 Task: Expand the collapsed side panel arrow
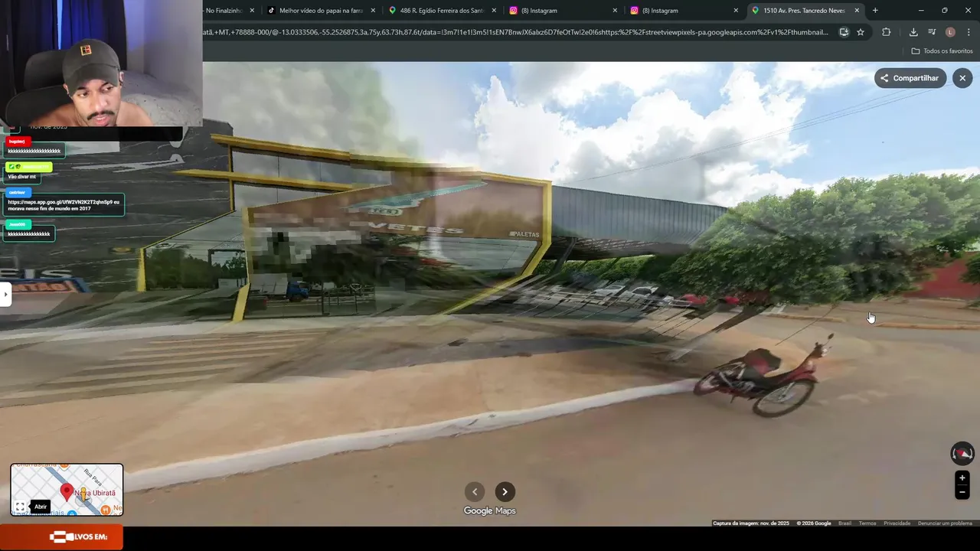(x=5, y=294)
